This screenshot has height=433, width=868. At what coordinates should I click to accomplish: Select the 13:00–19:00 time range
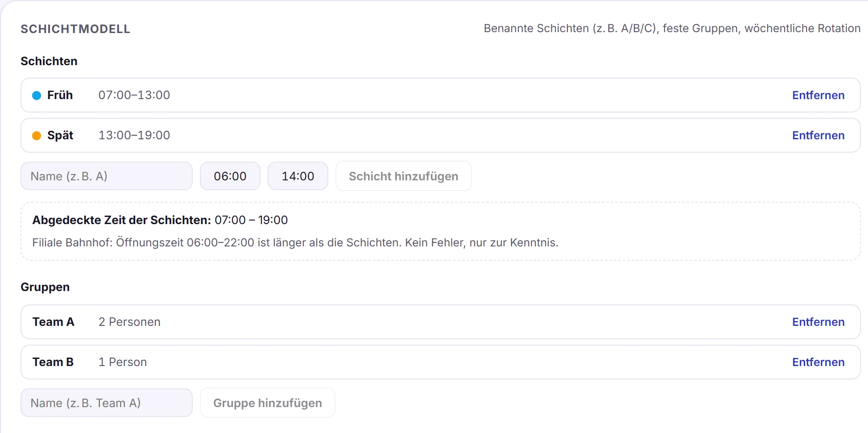[134, 135]
